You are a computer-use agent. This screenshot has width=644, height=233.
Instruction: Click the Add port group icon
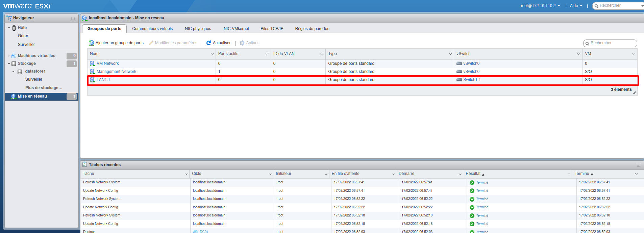click(x=91, y=43)
